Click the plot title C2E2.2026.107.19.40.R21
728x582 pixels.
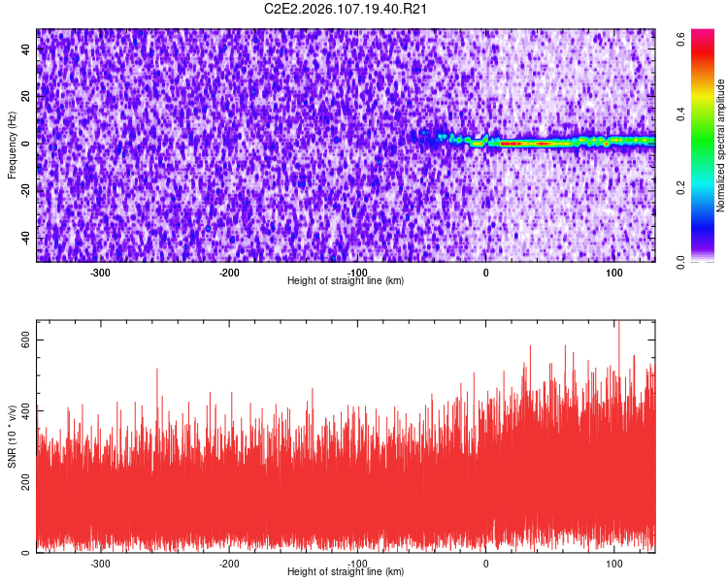point(347,10)
